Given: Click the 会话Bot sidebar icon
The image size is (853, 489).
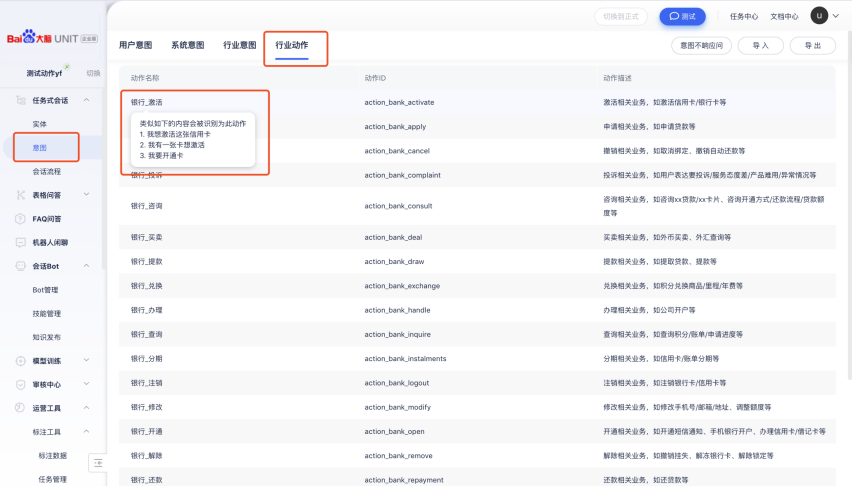Looking at the screenshot, I should pyautogui.click(x=21, y=266).
